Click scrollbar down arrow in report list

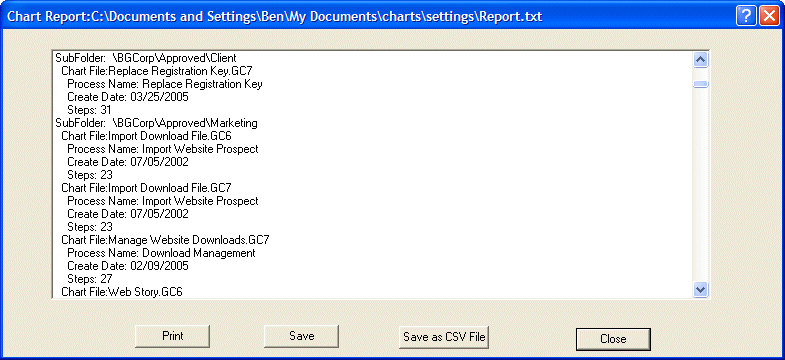click(700, 289)
